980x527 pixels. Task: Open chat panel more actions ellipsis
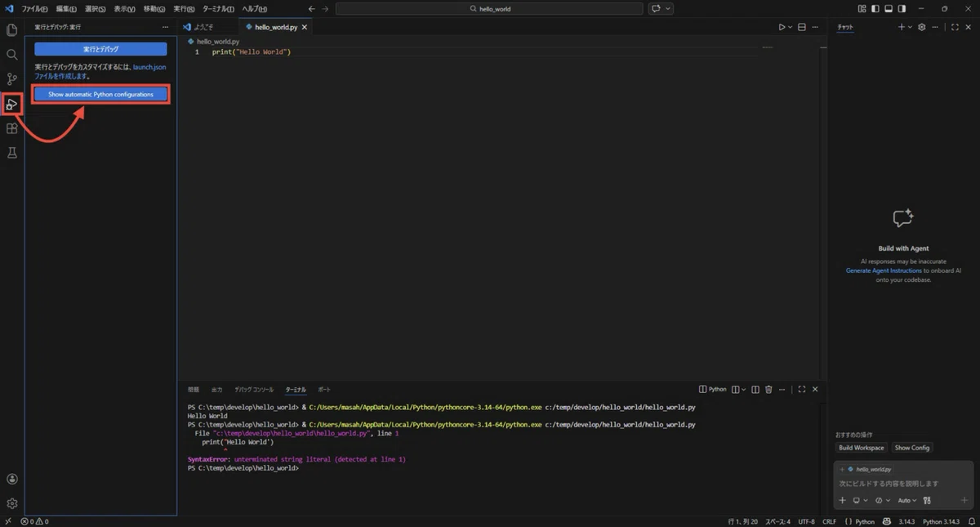(x=937, y=27)
